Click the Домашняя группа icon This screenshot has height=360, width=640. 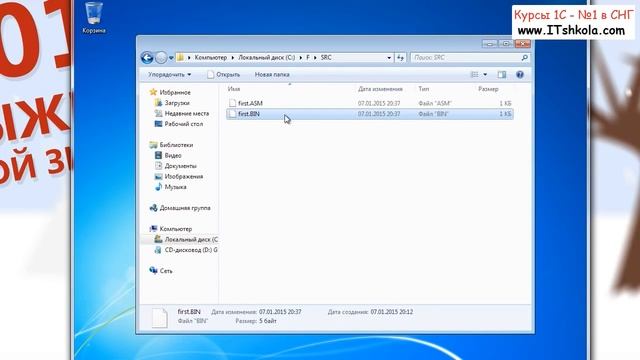(153, 208)
